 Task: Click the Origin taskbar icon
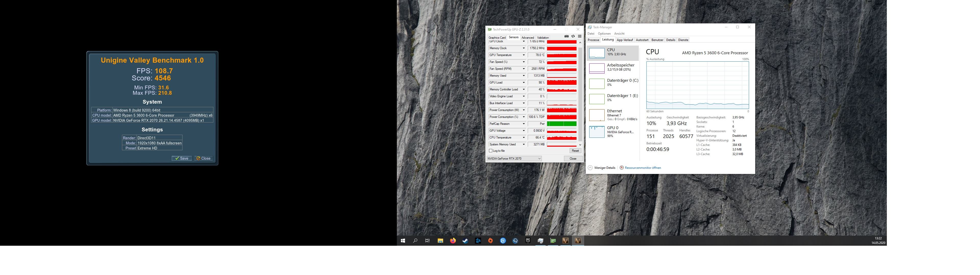(x=490, y=240)
